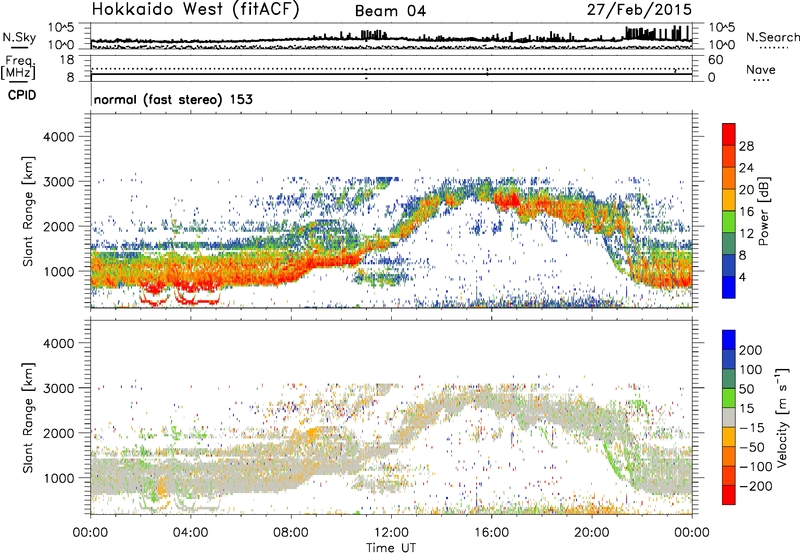Click the 'Power [dB]' color bar title
This screenshot has width=800, height=554.
click(x=763, y=211)
